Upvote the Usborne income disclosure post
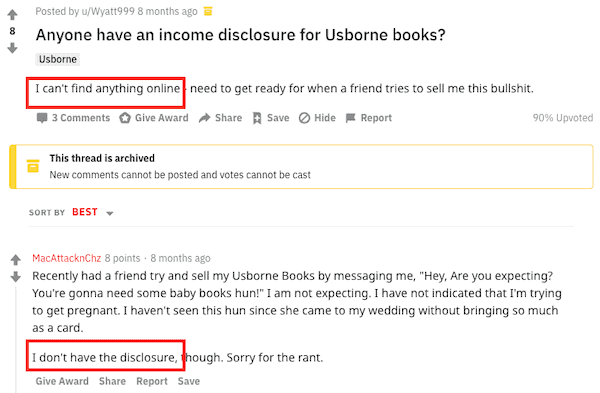600x393 pixels. [x=12, y=15]
